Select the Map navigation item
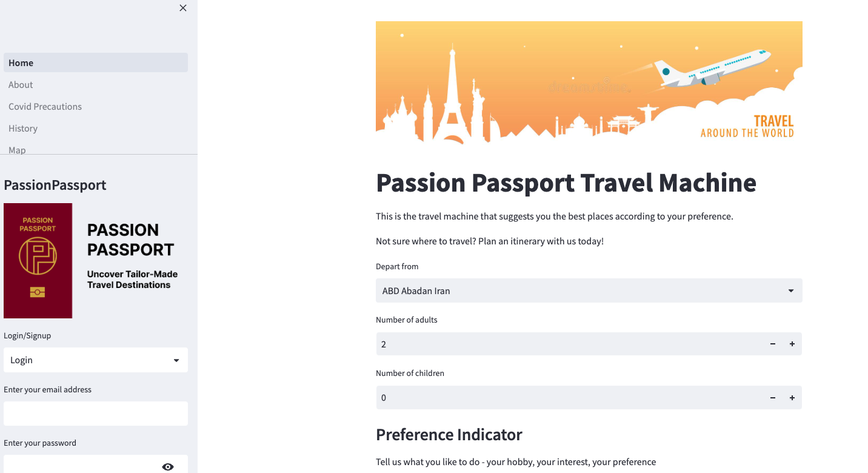 coord(17,149)
